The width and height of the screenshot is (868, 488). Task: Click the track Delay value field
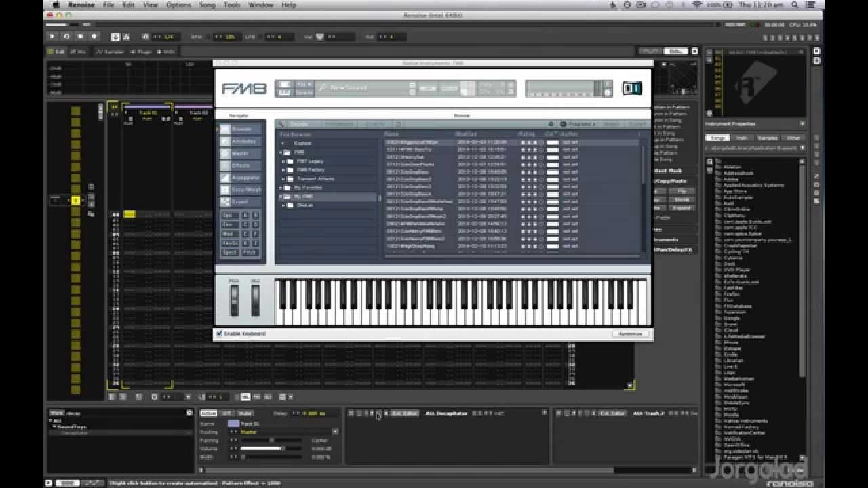313,413
